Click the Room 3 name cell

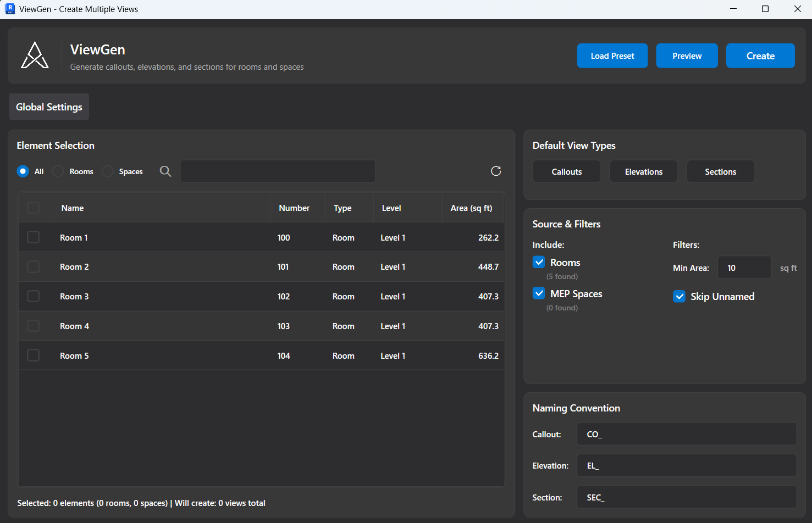74,297
